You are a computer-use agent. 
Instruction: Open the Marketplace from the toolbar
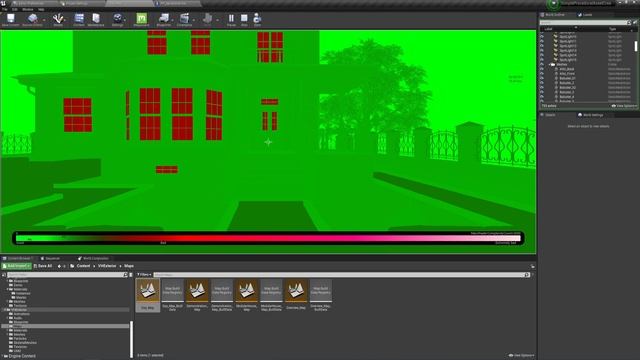pos(96,18)
